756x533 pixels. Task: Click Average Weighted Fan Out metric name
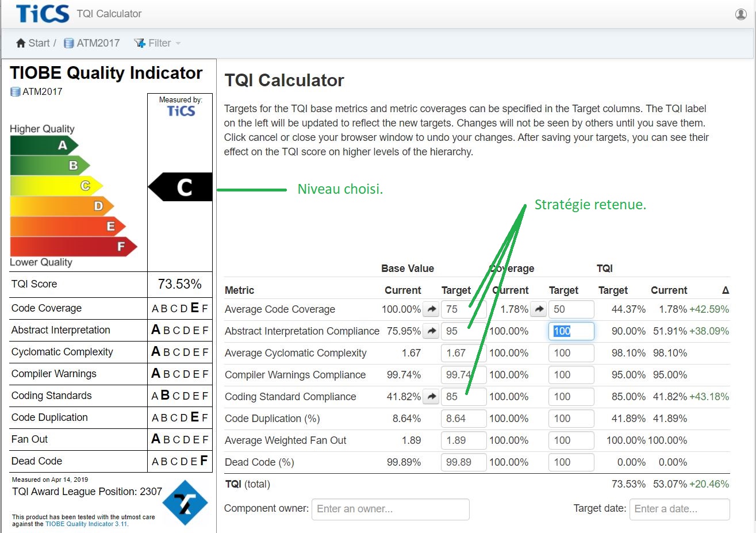click(x=285, y=440)
